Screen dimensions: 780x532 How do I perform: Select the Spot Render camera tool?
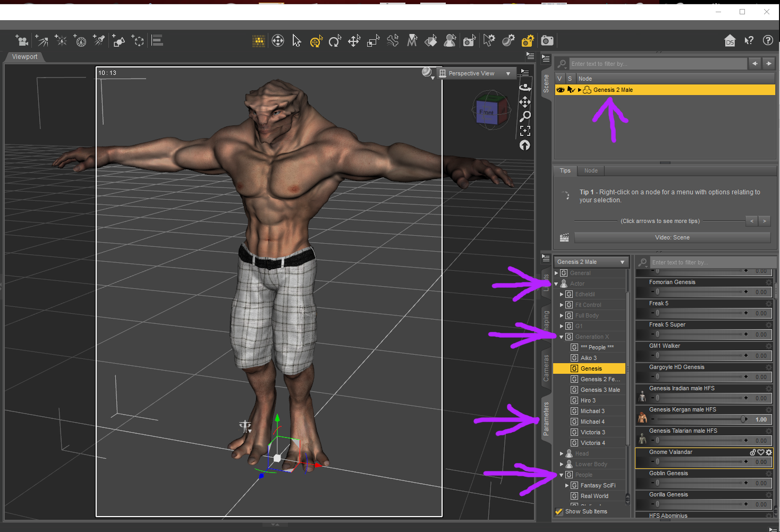point(469,41)
